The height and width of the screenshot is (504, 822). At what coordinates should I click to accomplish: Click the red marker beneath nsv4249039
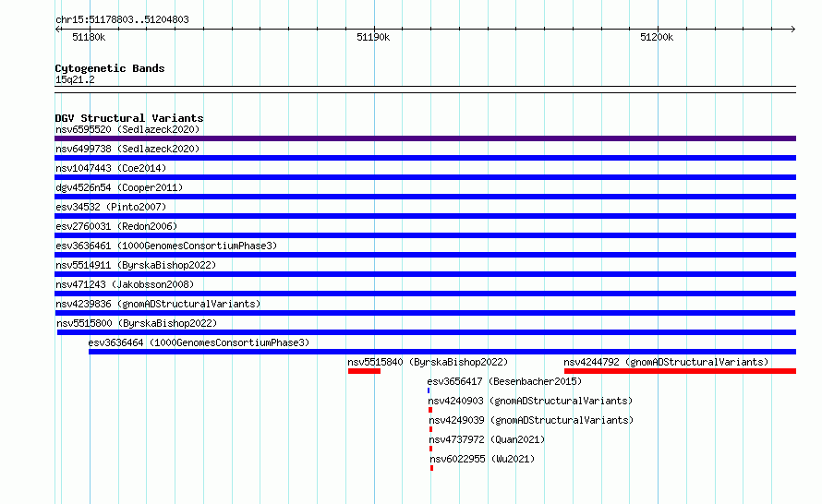tap(431, 429)
